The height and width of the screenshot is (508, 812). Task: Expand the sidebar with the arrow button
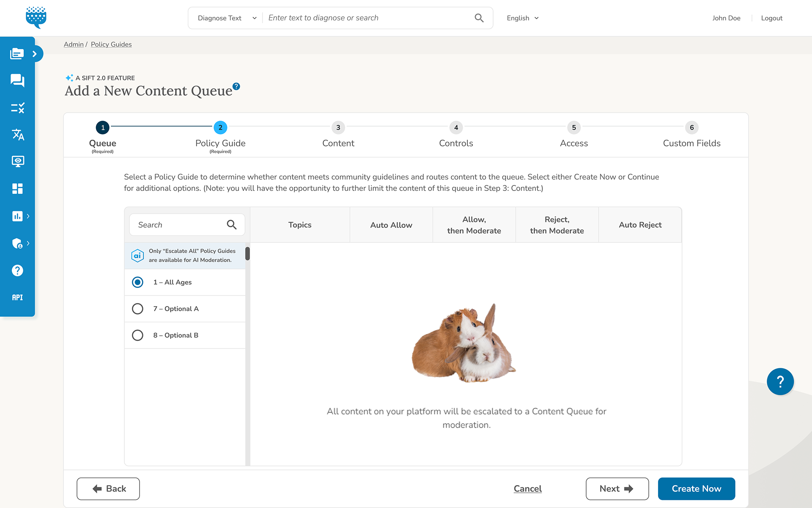[x=35, y=54]
